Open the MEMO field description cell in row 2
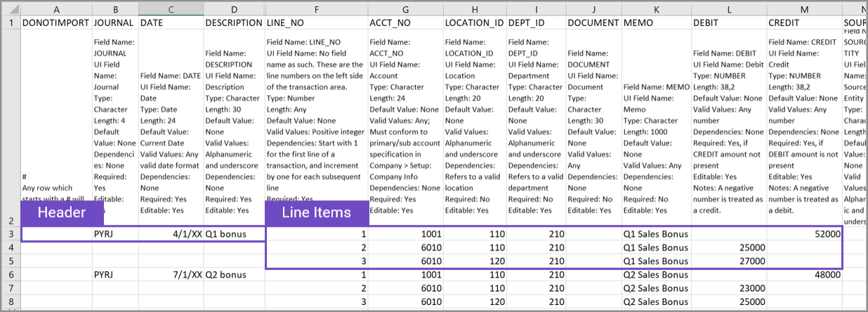The image size is (868, 312). coord(656,126)
